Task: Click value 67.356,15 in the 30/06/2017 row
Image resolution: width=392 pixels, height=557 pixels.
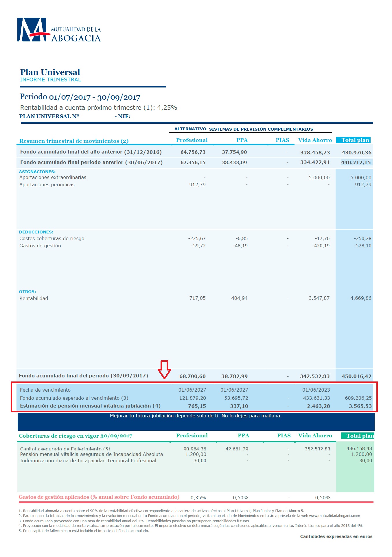Action: tap(193, 162)
